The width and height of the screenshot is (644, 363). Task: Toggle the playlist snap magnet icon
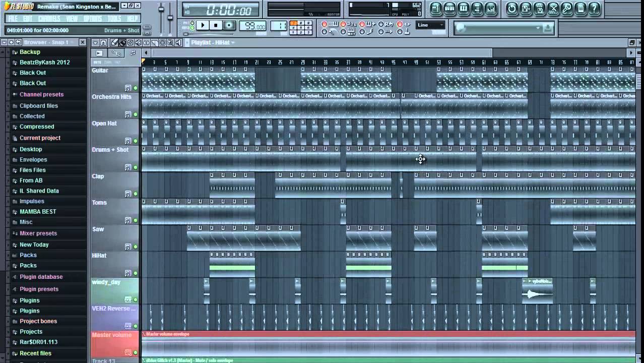[103, 43]
